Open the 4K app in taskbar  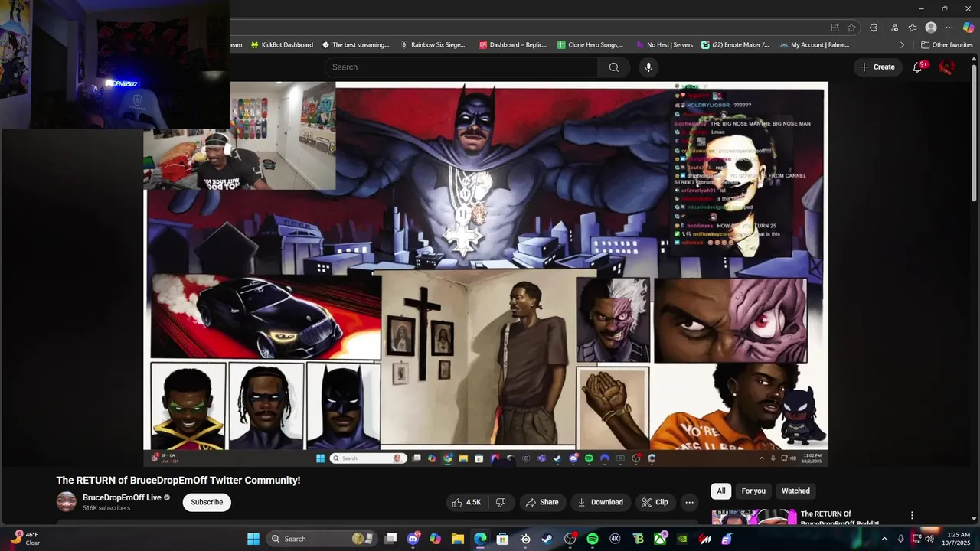(615, 539)
